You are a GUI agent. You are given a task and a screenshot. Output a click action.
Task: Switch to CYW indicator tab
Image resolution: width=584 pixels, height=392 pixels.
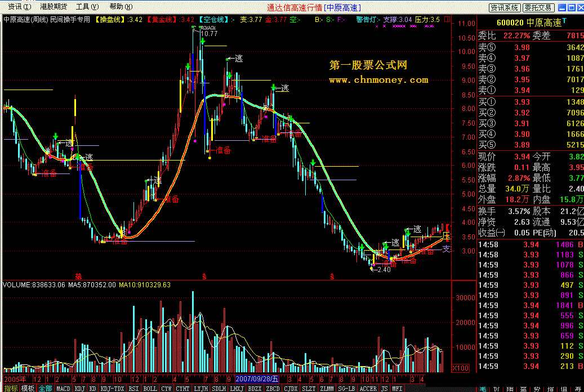(166, 388)
